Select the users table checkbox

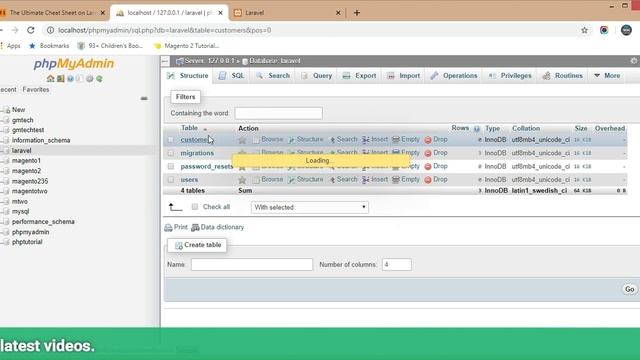coord(171,180)
